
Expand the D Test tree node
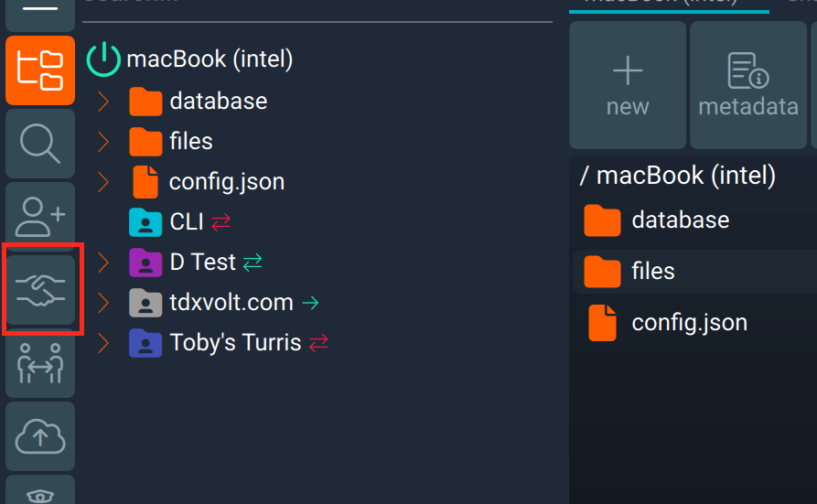point(103,263)
